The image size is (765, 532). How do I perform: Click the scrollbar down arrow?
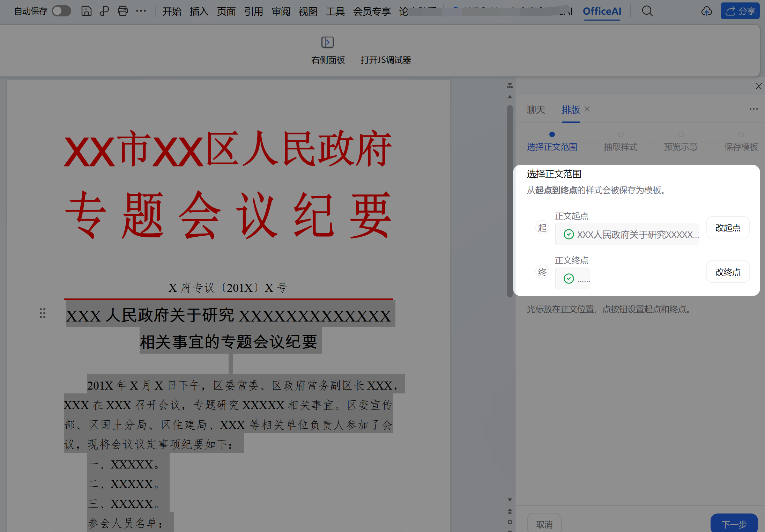pyautogui.click(x=510, y=500)
